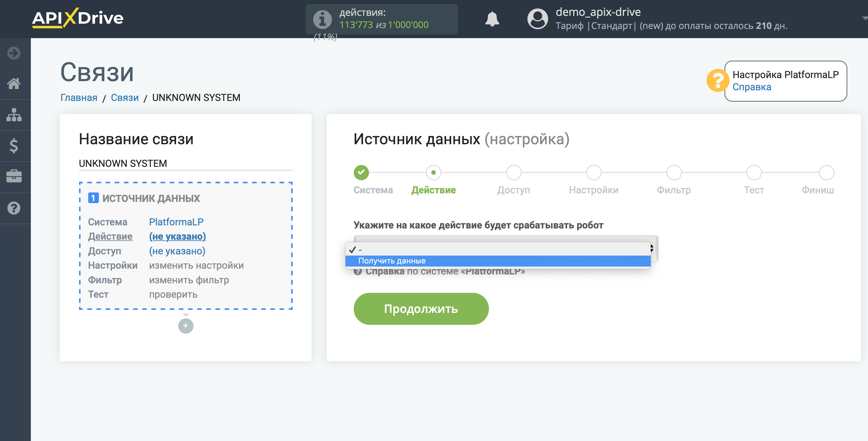Add new block with plus circle
This screenshot has width=868, height=441.
click(x=186, y=325)
